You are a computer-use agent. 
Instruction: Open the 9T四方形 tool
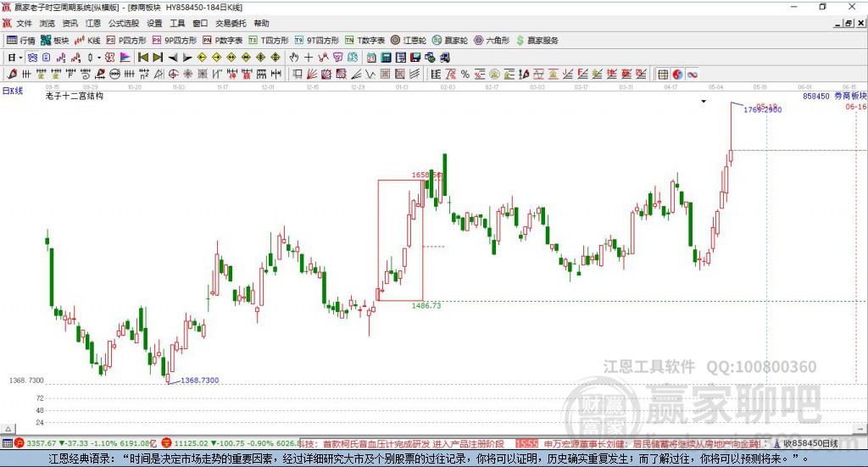(x=317, y=41)
